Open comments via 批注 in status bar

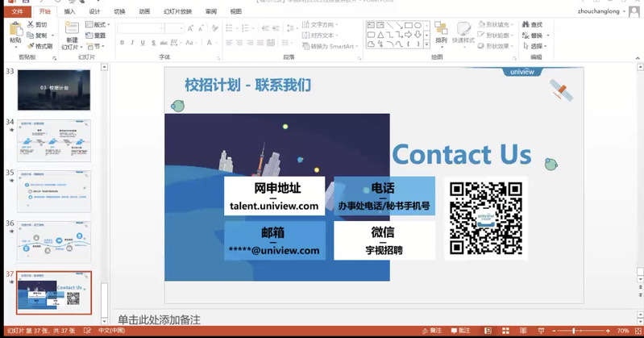point(460,331)
